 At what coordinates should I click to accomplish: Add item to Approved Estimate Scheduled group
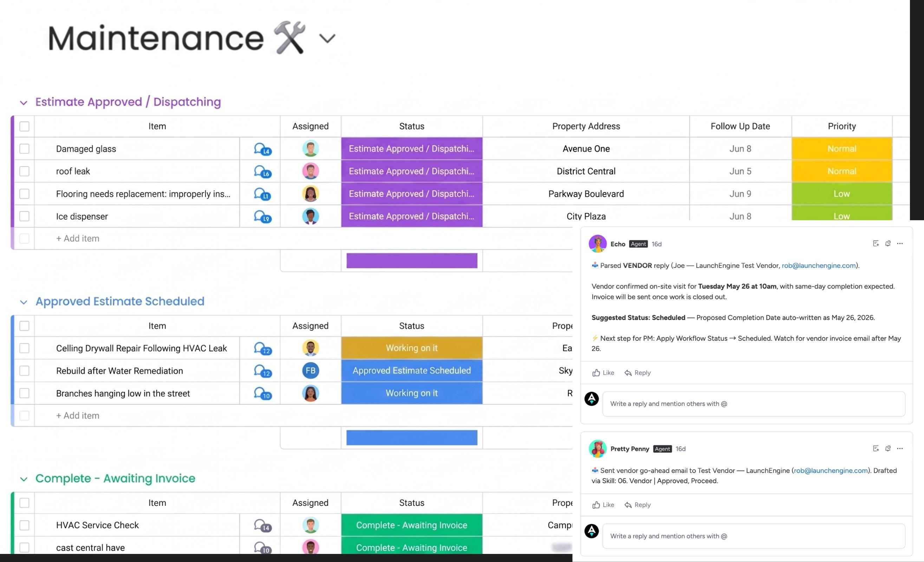tap(78, 416)
